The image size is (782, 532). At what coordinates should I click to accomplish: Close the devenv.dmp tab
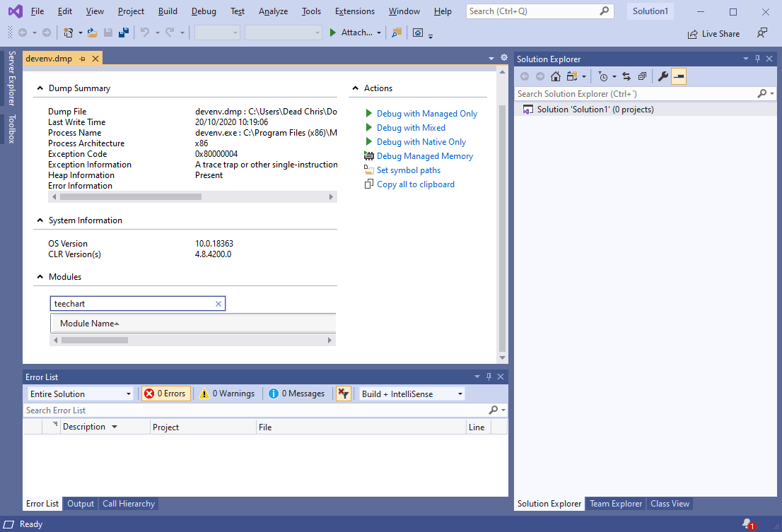[95, 59]
